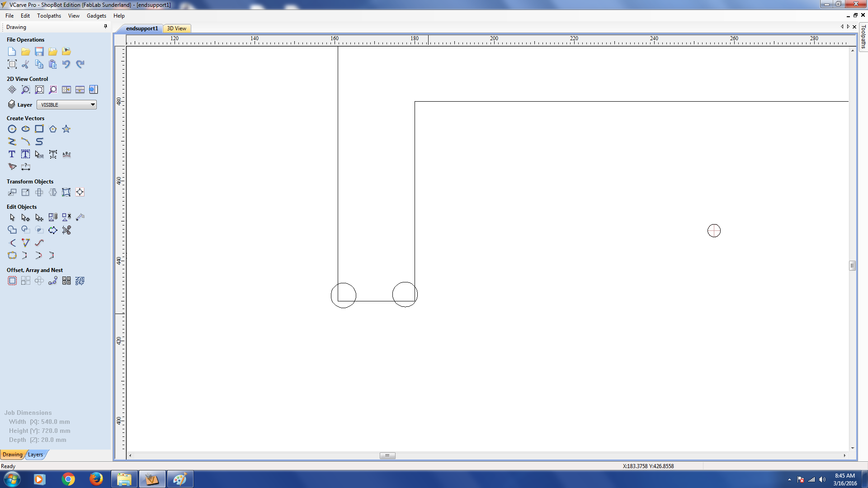This screenshot has height=488, width=868.
Task: Select the Create Text tool
Action: tap(12, 155)
